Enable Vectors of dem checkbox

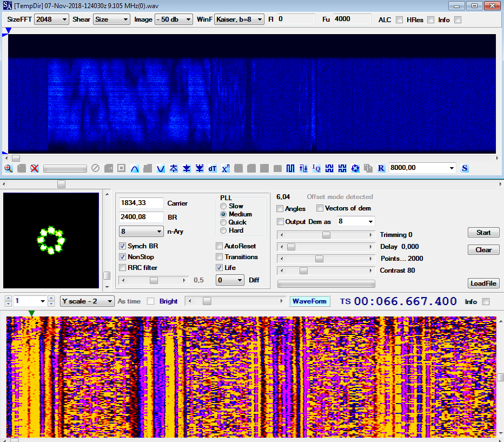pyautogui.click(x=320, y=208)
